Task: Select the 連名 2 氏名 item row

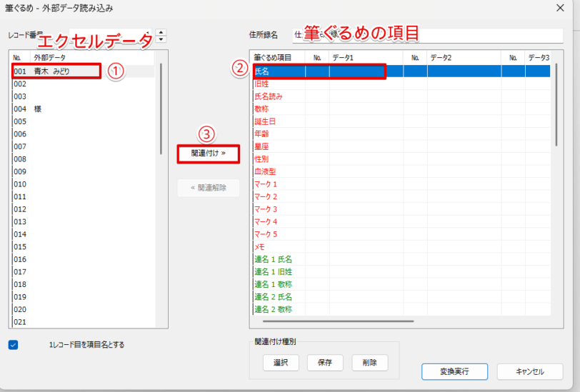Action: (x=401, y=297)
